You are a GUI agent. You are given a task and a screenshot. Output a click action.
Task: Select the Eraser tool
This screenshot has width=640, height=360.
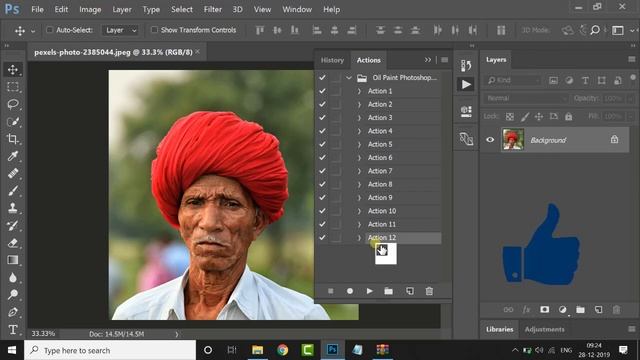coord(13,243)
